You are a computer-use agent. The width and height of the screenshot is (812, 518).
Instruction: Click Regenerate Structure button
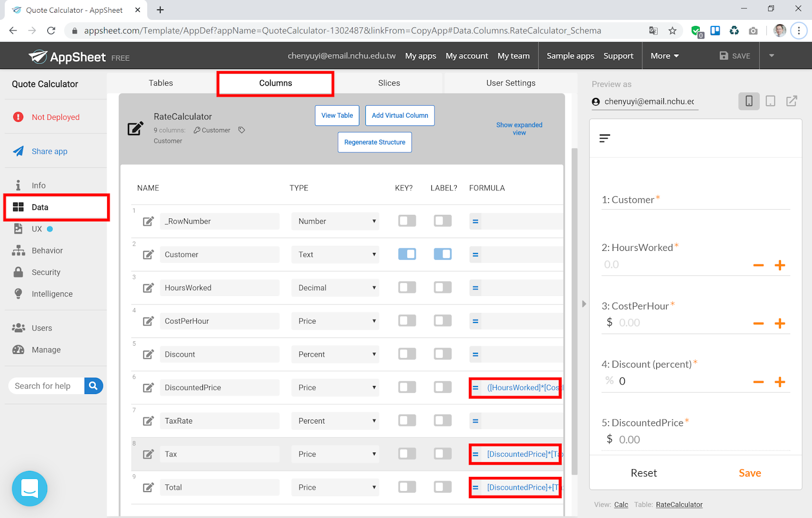pos(375,142)
